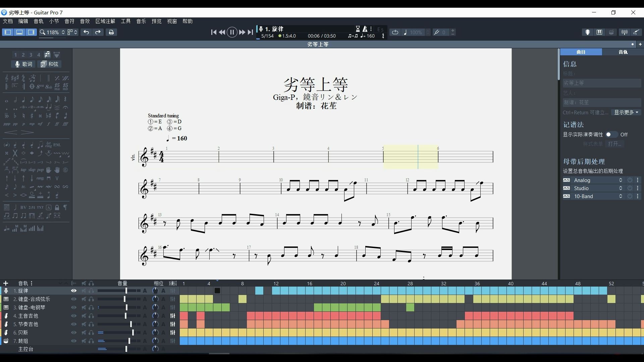The height and width of the screenshot is (362, 644).
Task: Open the Studio mastering effect selector
Action: click(598, 188)
